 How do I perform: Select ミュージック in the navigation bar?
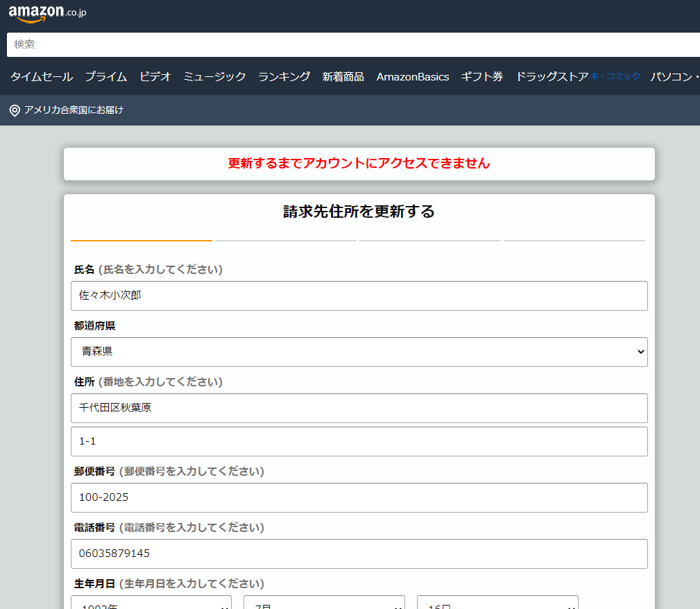coord(214,77)
